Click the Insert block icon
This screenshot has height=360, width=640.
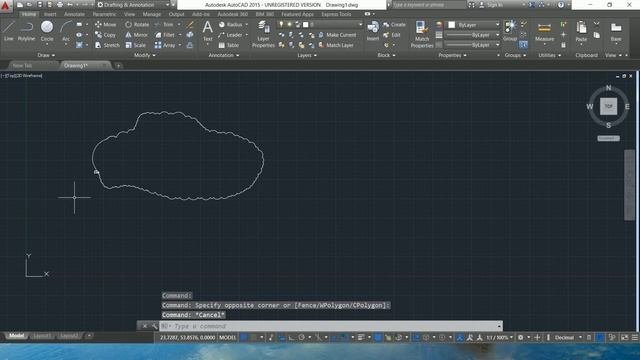coord(373,31)
